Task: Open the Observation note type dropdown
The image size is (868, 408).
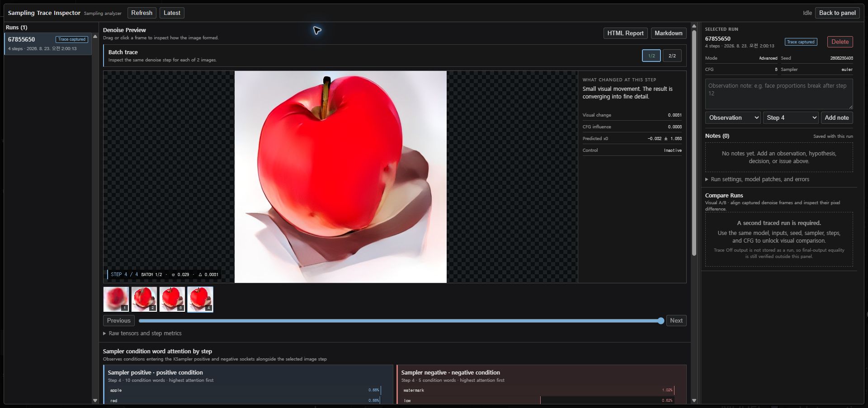Action: click(733, 118)
